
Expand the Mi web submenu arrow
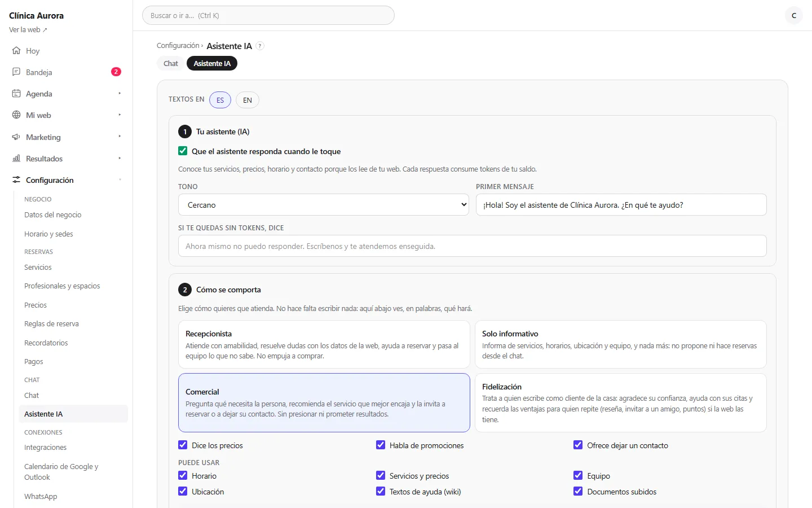(x=120, y=115)
